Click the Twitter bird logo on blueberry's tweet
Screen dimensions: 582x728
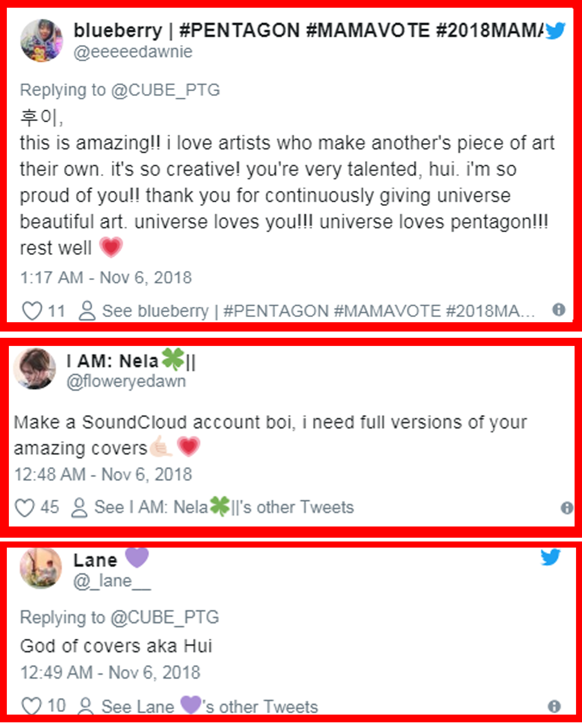555,30
